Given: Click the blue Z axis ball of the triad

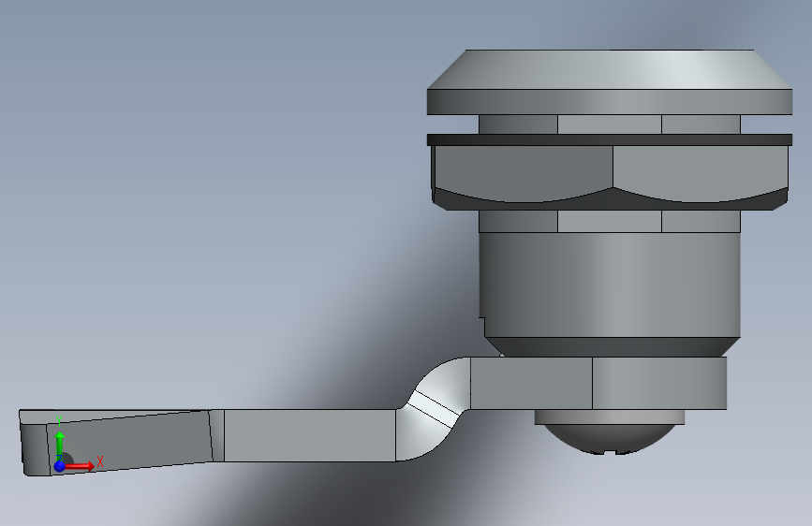Looking at the screenshot, I should pyautogui.click(x=60, y=466).
